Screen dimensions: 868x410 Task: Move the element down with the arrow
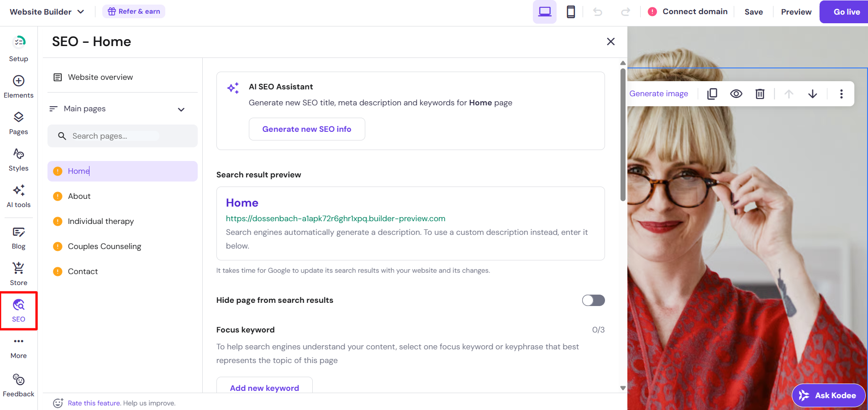click(x=812, y=93)
